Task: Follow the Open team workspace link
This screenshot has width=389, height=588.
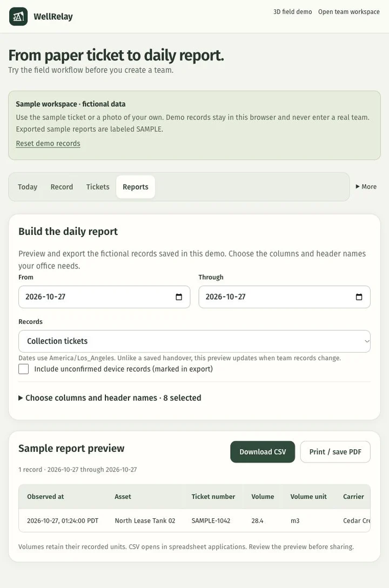Action: pyautogui.click(x=349, y=12)
